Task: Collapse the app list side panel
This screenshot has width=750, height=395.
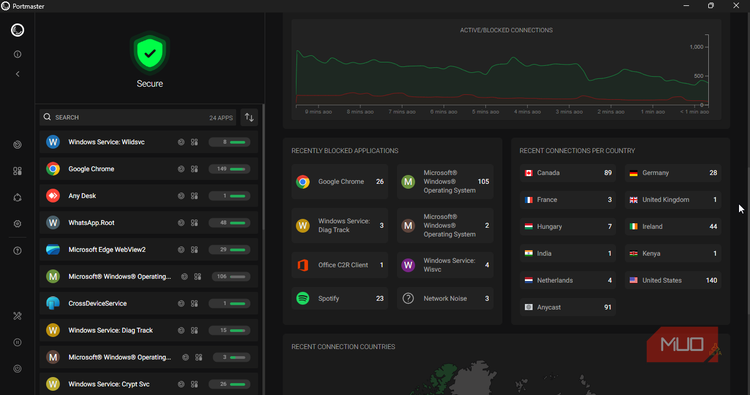Action: pyautogui.click(x=17, y=74)
